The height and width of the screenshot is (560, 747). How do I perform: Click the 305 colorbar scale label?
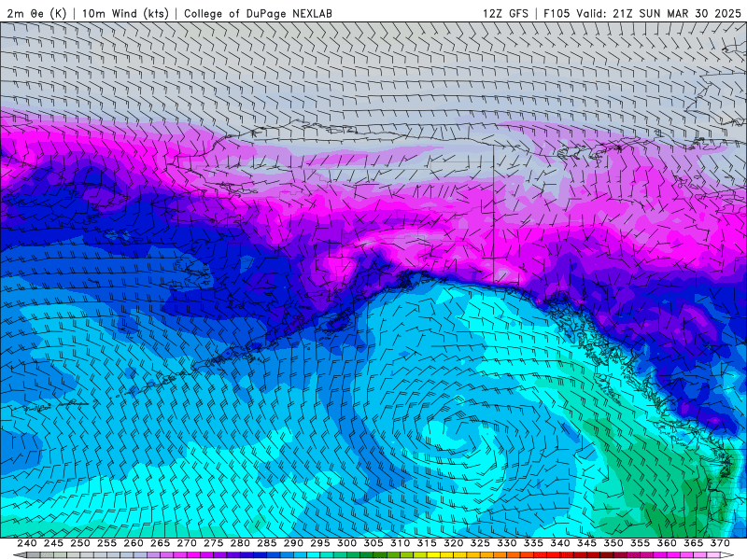pos(373,543)
